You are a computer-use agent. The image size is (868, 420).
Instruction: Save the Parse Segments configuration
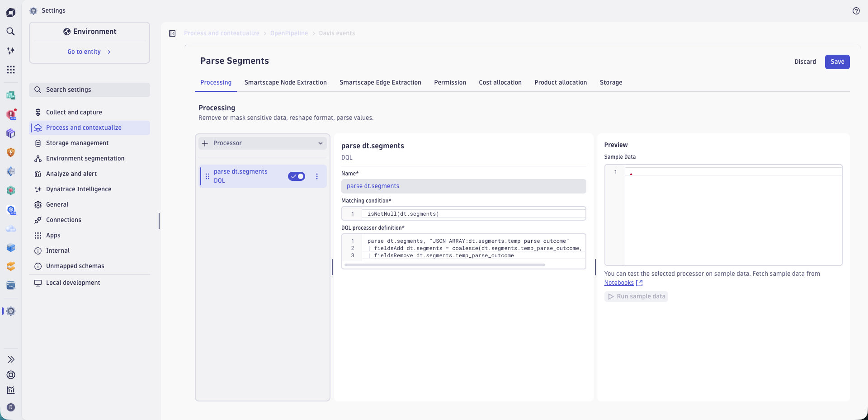[837, 61]
